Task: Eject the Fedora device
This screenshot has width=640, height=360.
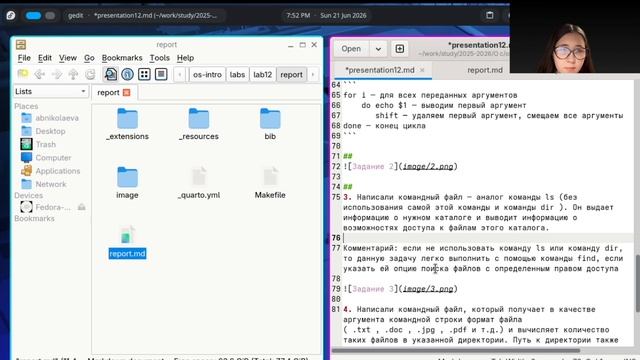Action: [x=82, y=207]
